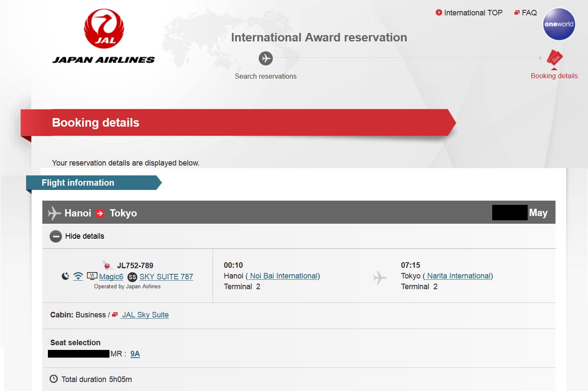The width and height of the screenshot is (588, 391).
Task: Click the red Booking details ticket icon
Action: pos(554,58)
